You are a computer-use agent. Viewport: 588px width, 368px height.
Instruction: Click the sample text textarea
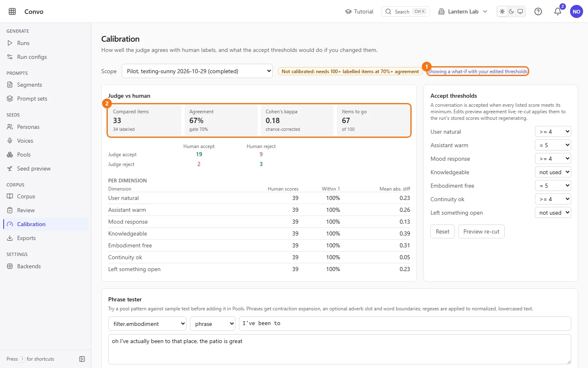pos(340,349)
